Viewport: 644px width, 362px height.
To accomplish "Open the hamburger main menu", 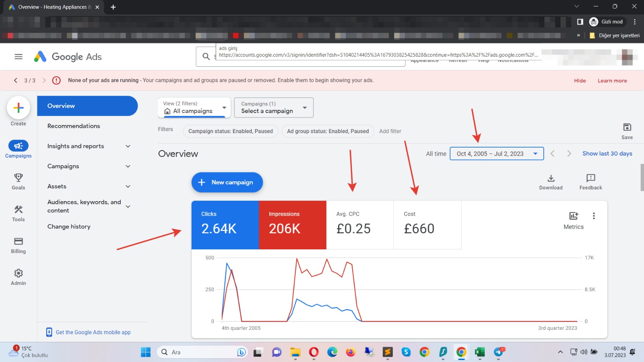I will (19, 57).
